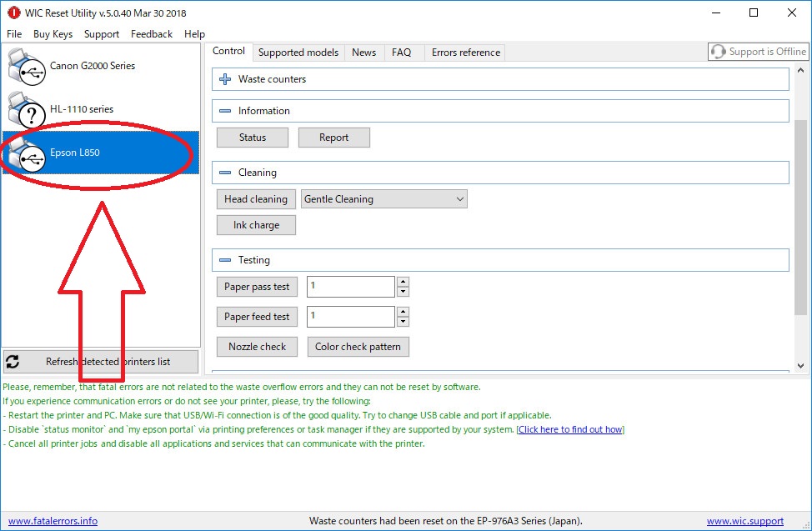Image resolution: width=812 pixels, height=531 pixels.
Task: Select the Epson L850 label
Action: (x=74, y=153)
